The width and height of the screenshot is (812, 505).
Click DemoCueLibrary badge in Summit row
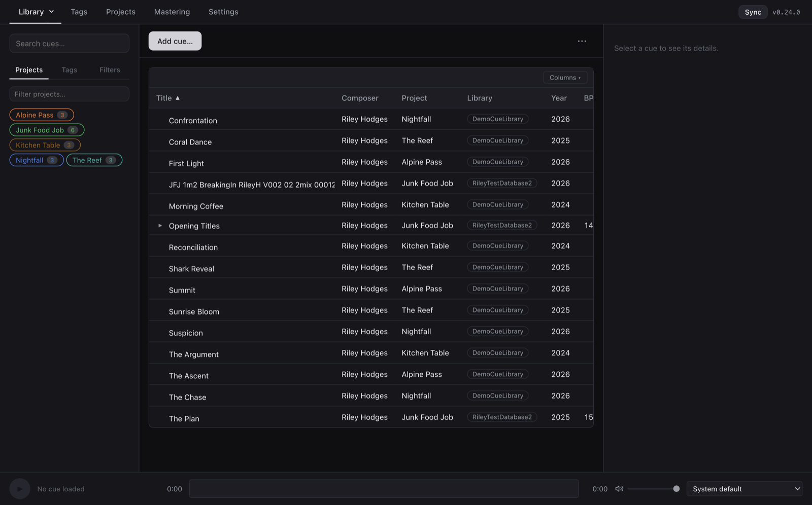click(498, 288)
